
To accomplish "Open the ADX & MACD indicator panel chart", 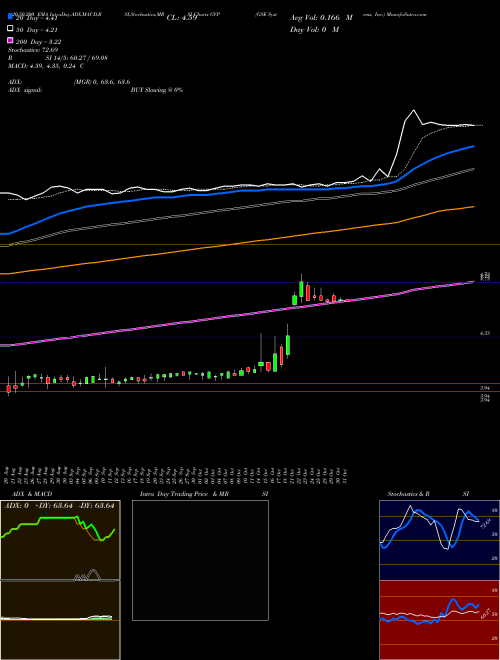I will 60,540.
